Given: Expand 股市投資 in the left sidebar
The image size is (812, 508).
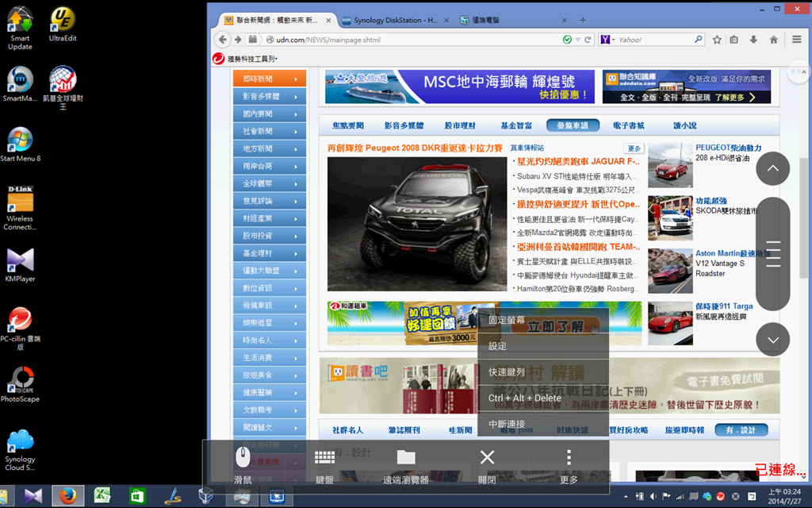Looking at the screenshot, I should (x=270, y=235).
